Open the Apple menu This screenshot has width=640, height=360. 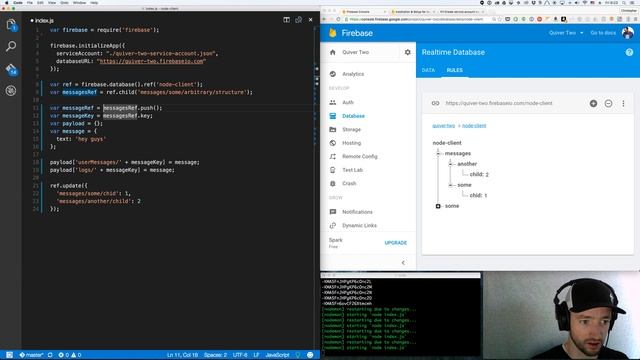pyautogui.click(x=7, y=2)
